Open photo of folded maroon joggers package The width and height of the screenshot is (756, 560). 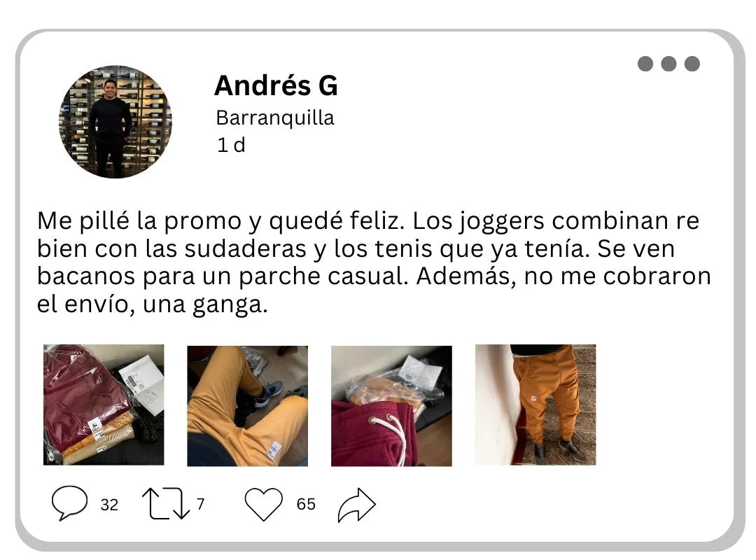104,405
